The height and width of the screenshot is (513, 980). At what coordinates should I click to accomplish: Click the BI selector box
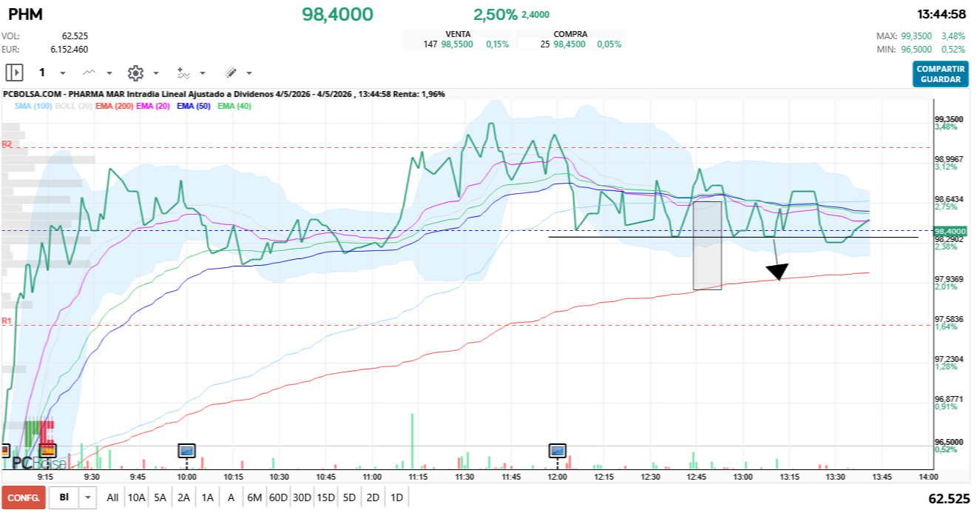[x=64, y=497]
